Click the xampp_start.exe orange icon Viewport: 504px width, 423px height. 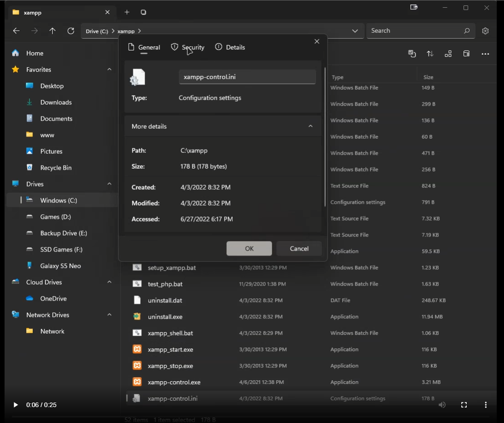[137, 349]
